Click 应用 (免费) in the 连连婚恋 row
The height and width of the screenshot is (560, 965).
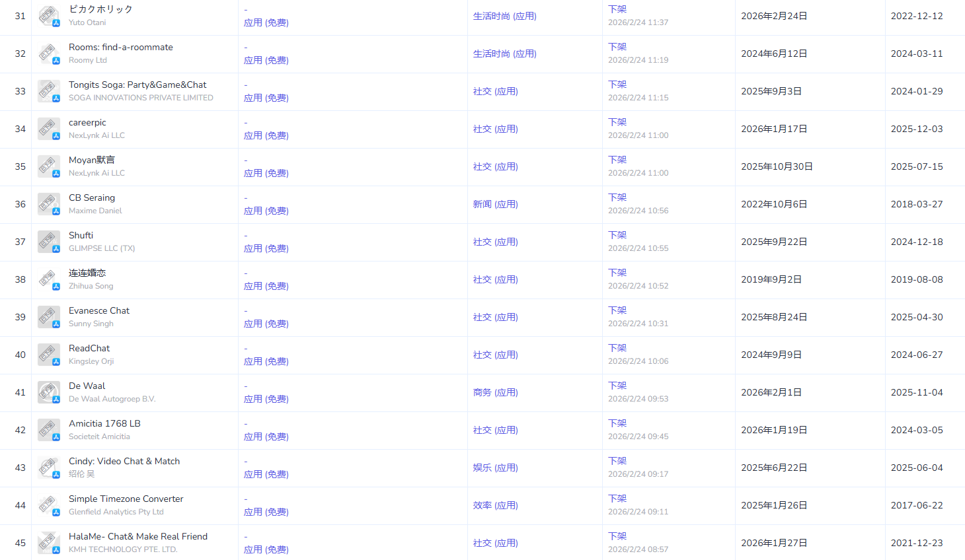(x=266, y=286)
